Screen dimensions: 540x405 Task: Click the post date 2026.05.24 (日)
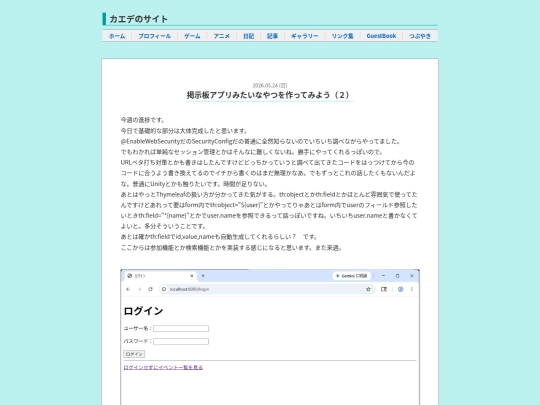(270, 85)
